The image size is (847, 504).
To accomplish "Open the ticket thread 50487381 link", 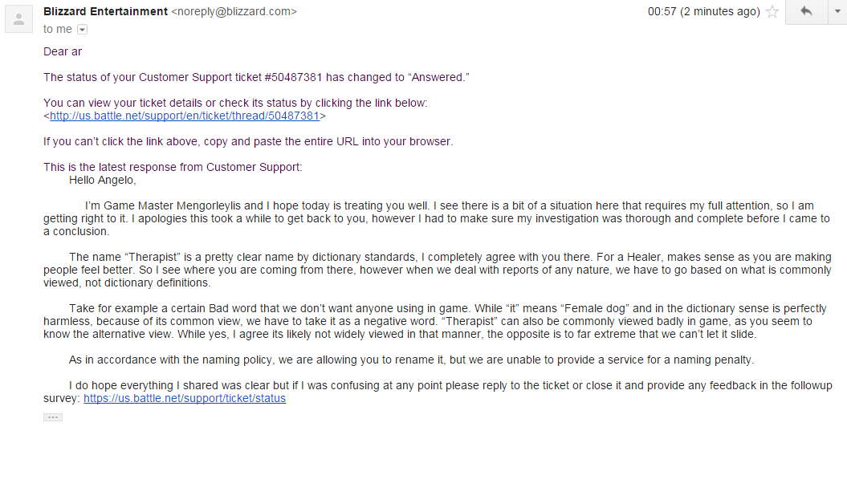I will (185, 116).
